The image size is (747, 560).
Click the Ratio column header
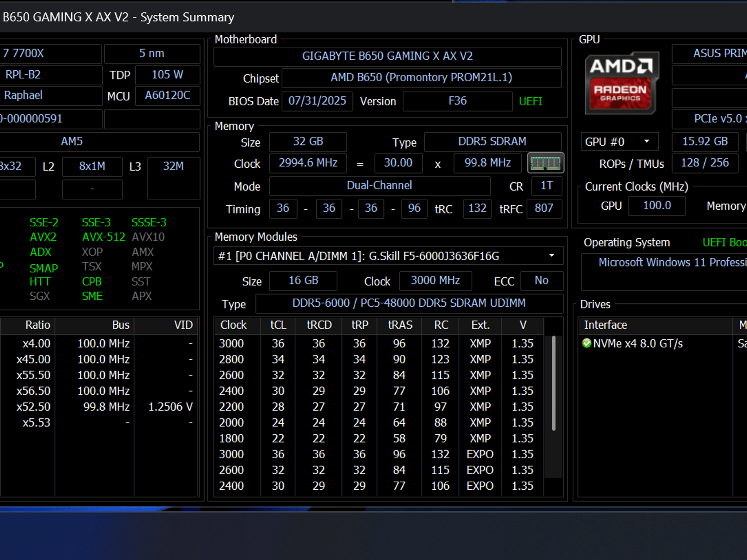click(x=28, y=325)
